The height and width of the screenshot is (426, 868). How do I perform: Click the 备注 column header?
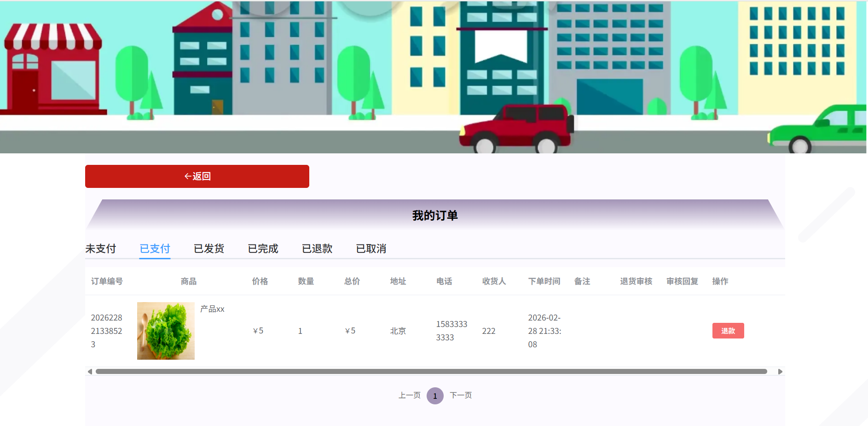click(x=582, y=281)
